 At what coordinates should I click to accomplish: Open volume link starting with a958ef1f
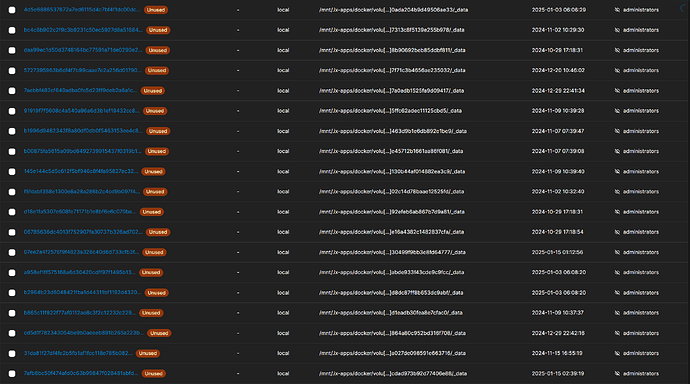point(80,272)
